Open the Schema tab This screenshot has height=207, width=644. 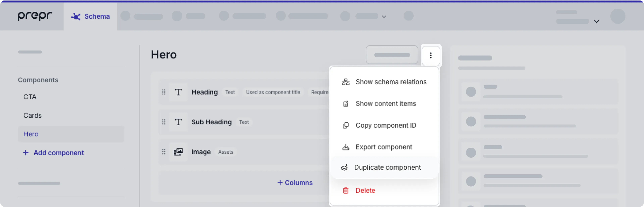tap(90, 16)
